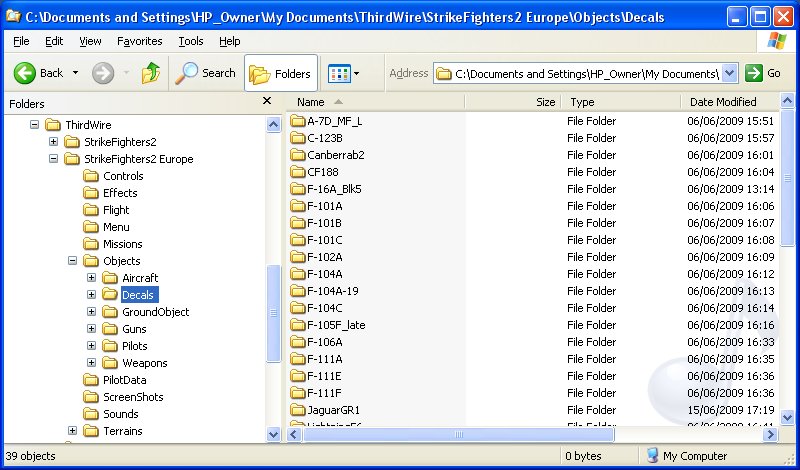
Task: Go up one folder level icon
Action: pos(151,73)
